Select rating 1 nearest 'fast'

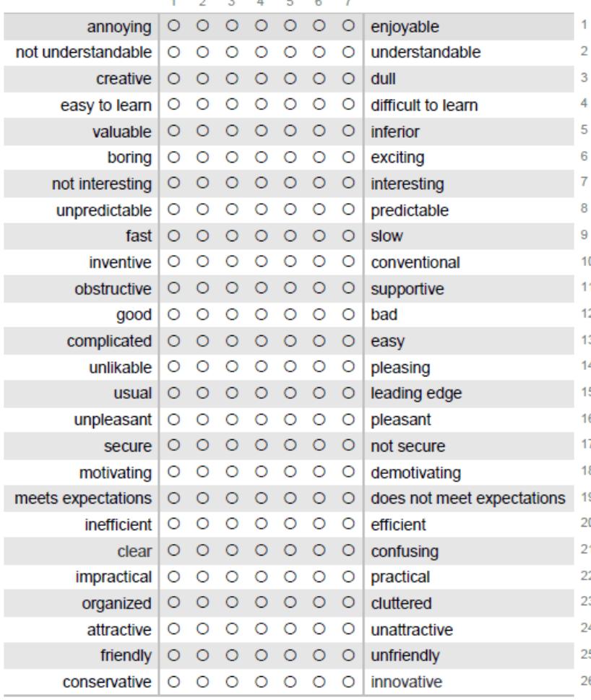(173, 236)
